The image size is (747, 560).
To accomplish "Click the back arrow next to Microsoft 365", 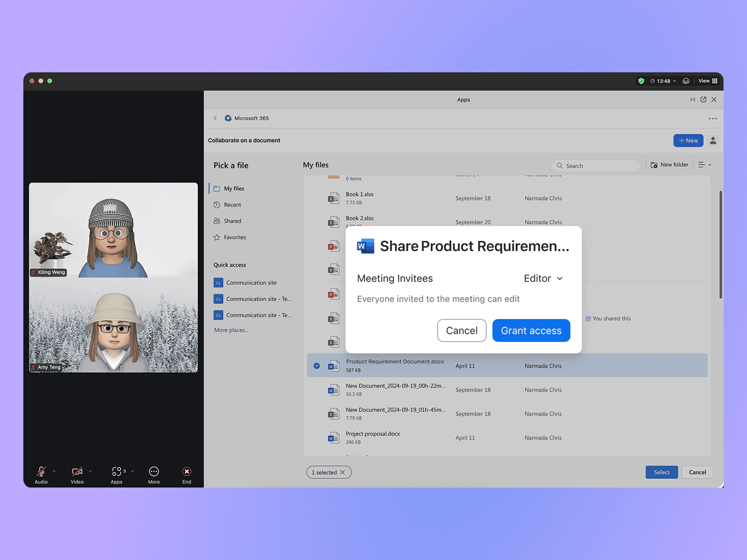I will (215, 118).
